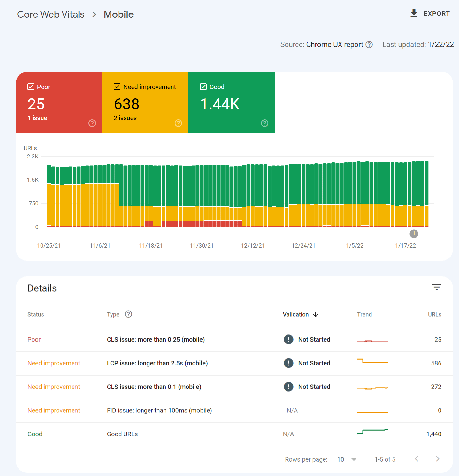Click the Validation sort arrow
The height and width of the screenshot is (476, 459).
click(x=316, y=314)
